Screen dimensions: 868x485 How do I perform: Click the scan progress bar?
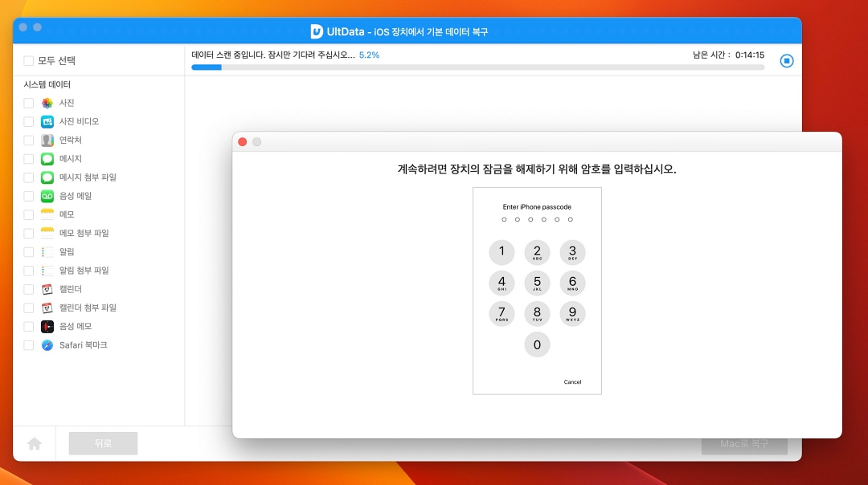tap(477, 67)
